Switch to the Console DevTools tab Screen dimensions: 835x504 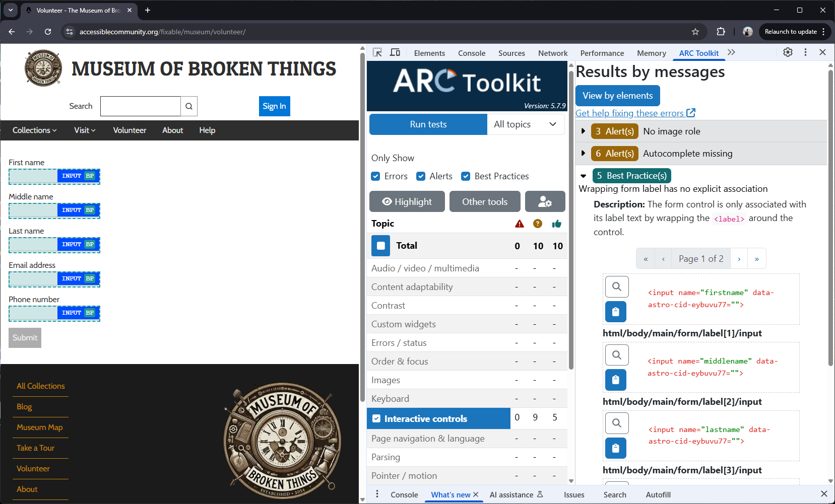(472, 53)
